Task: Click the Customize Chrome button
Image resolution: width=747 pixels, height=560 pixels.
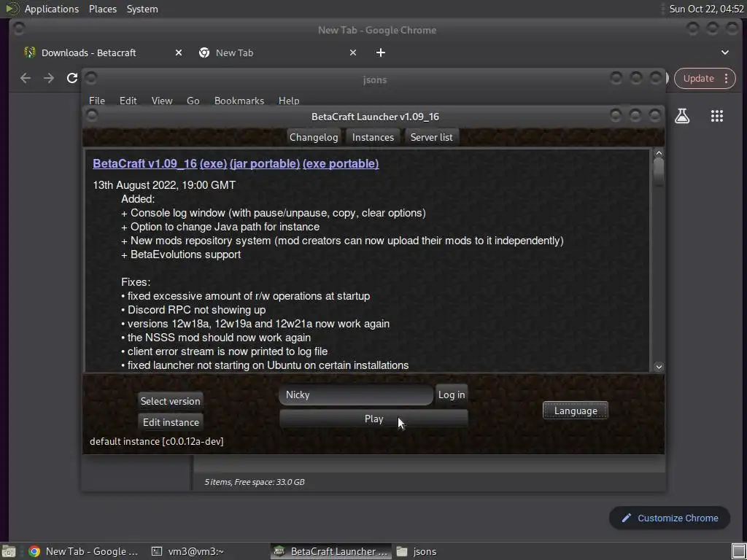Action: (670, 518)
